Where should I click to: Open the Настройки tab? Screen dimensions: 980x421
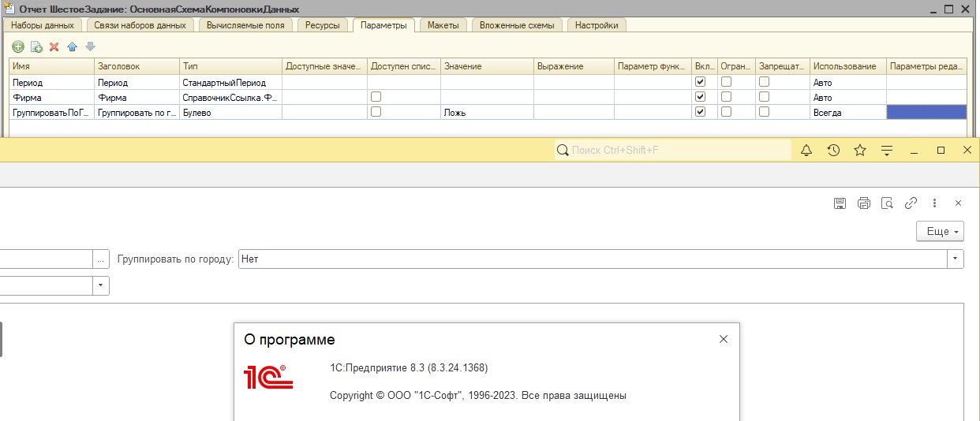point(597,25)
